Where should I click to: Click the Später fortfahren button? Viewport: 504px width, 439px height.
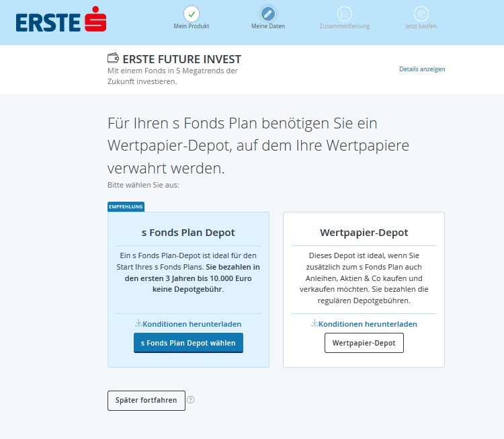pos(146,400)
